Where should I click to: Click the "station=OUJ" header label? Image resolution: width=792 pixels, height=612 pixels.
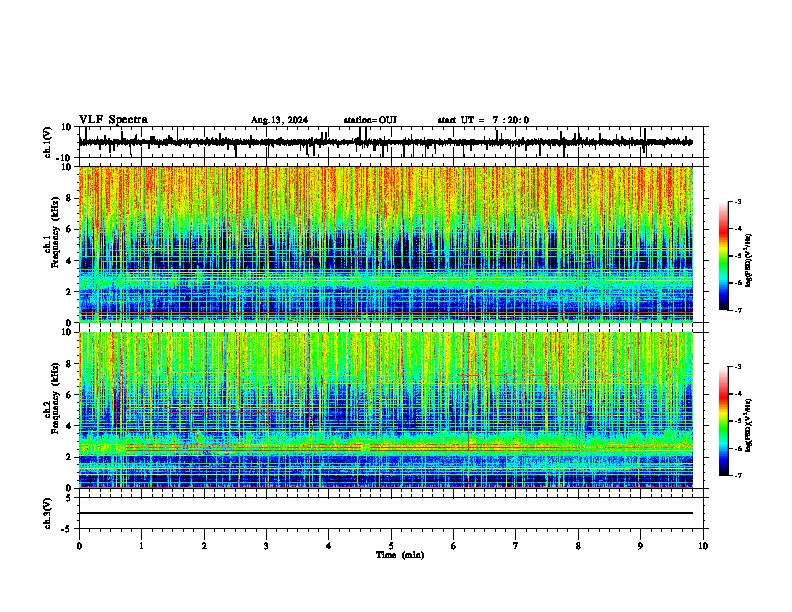click(370, 120)
